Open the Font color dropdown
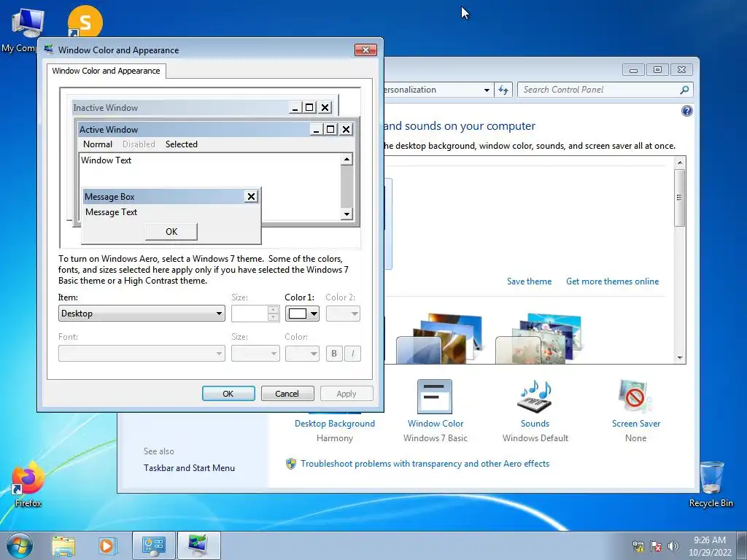 point(302,354)
